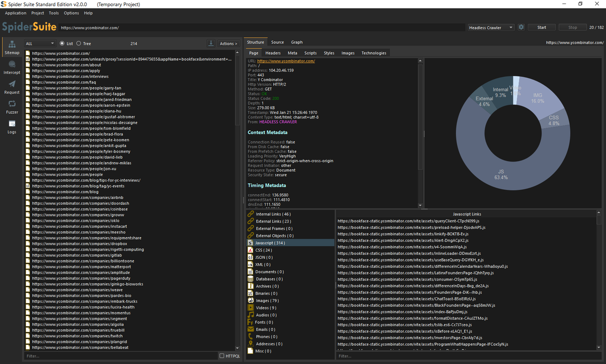Open the Options menu

71,13
